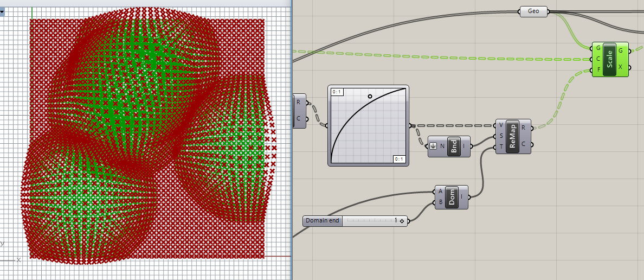644x280 pixels.
Task: Select the Scale component icon
Action: click(x=610, y=59)
